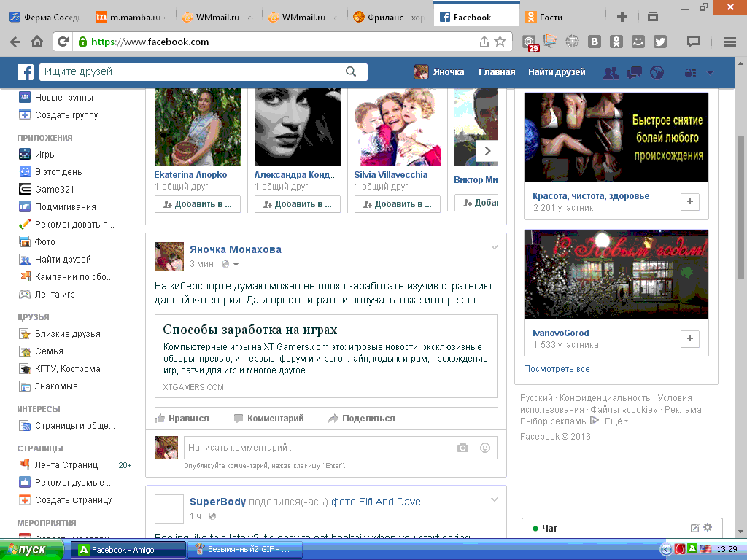Open friend requests icon
This screenshot has width=747, height=560.
[611, 73]
